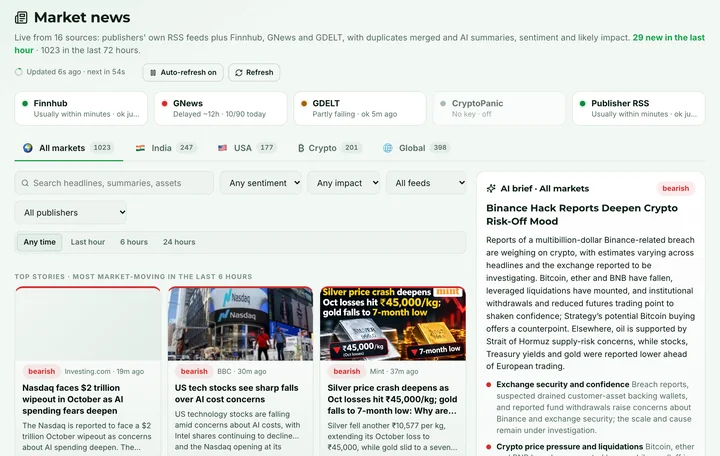
Task: Select the 6 hours time filter
Action: [134, 242]
